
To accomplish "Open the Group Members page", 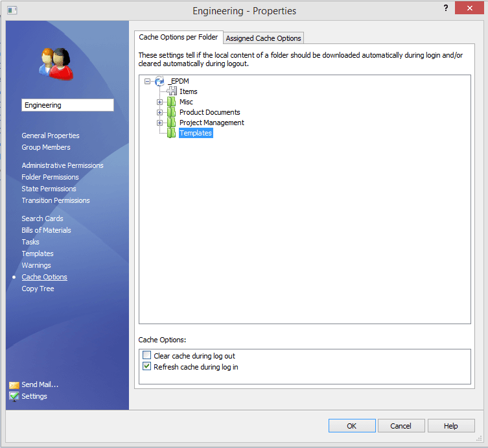I will pyautogui.click(x=45, y=147).
